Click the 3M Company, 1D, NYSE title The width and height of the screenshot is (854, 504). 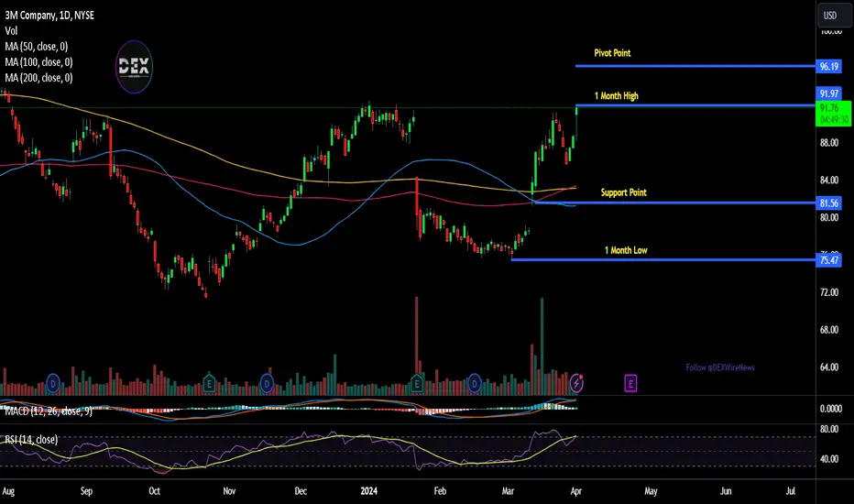tap(49, 16)
